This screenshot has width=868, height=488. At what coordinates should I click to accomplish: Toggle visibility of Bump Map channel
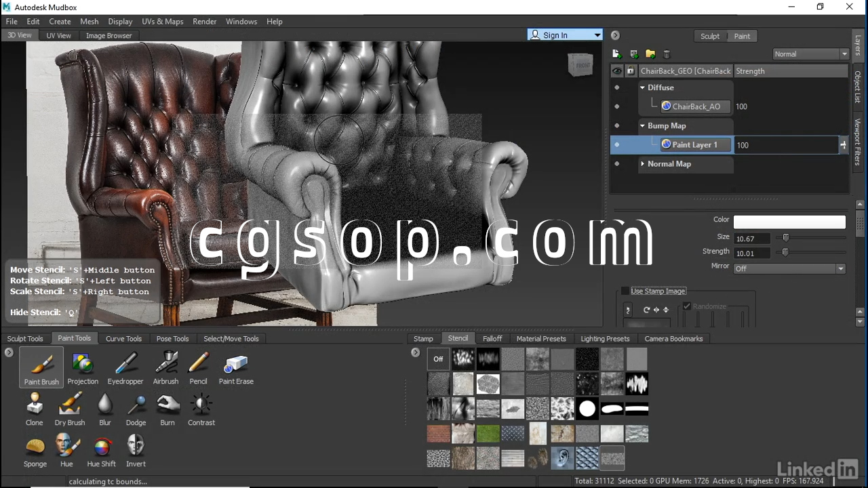coord(617,125)
